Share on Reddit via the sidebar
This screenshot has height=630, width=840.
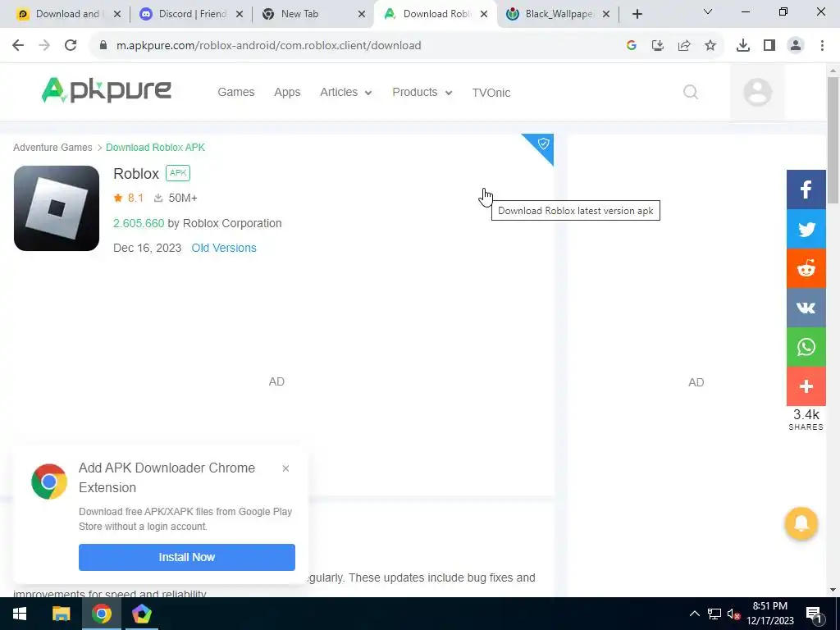(806, 269)
